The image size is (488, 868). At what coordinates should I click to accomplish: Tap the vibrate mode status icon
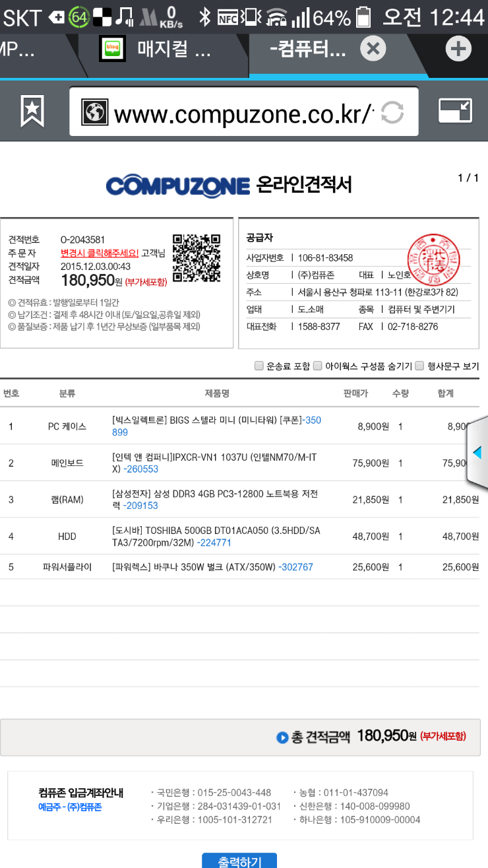(251, 17)
